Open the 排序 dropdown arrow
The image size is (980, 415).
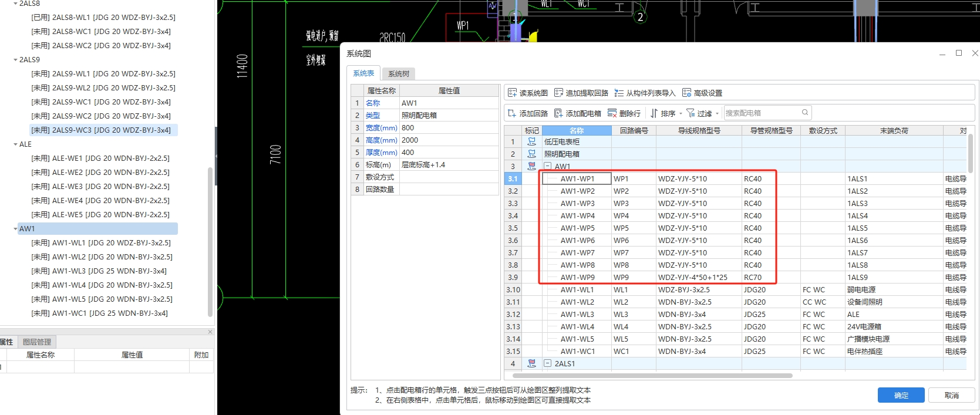(681, 114)
